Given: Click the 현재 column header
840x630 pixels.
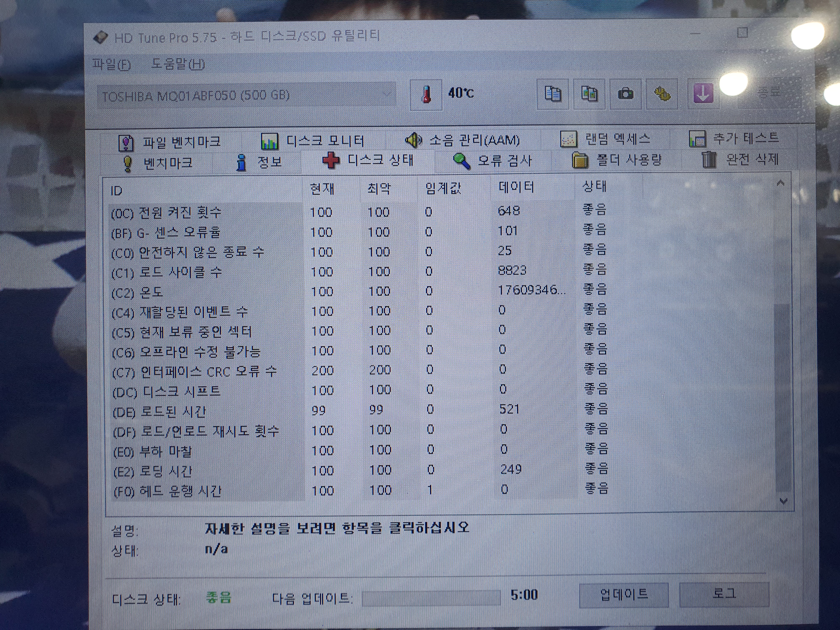Looking at the screenshot, I should click(322, 189).
